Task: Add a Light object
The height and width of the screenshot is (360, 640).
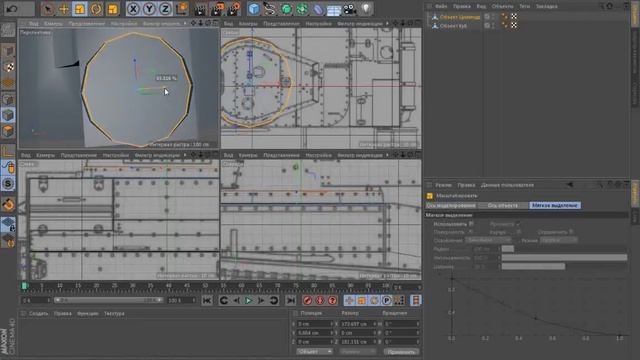Action: tap(367, 9)
